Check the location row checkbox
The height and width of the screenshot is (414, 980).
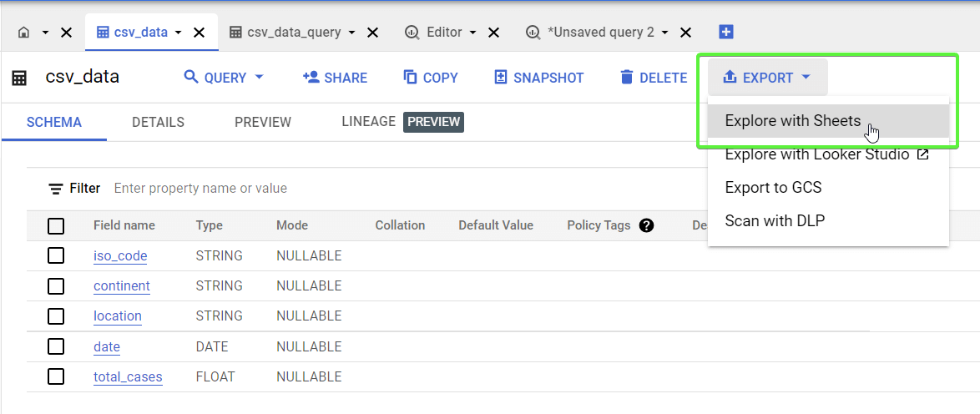coord(56,316)
